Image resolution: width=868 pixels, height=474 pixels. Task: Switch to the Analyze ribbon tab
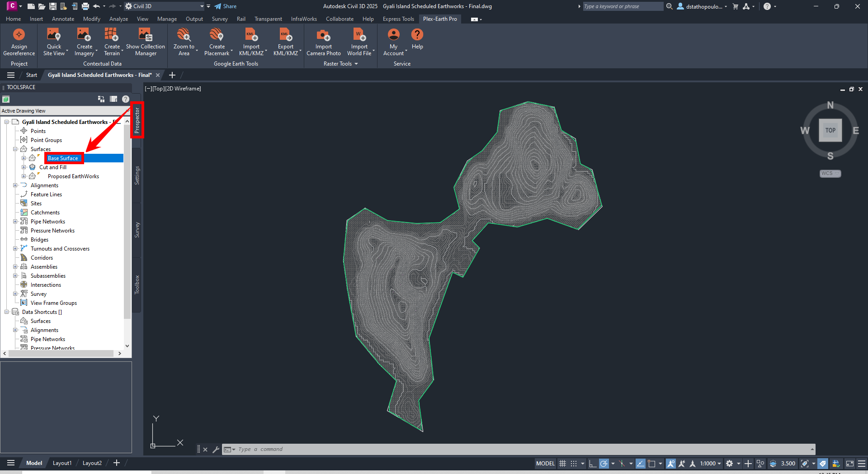click(x=118, y=19)
